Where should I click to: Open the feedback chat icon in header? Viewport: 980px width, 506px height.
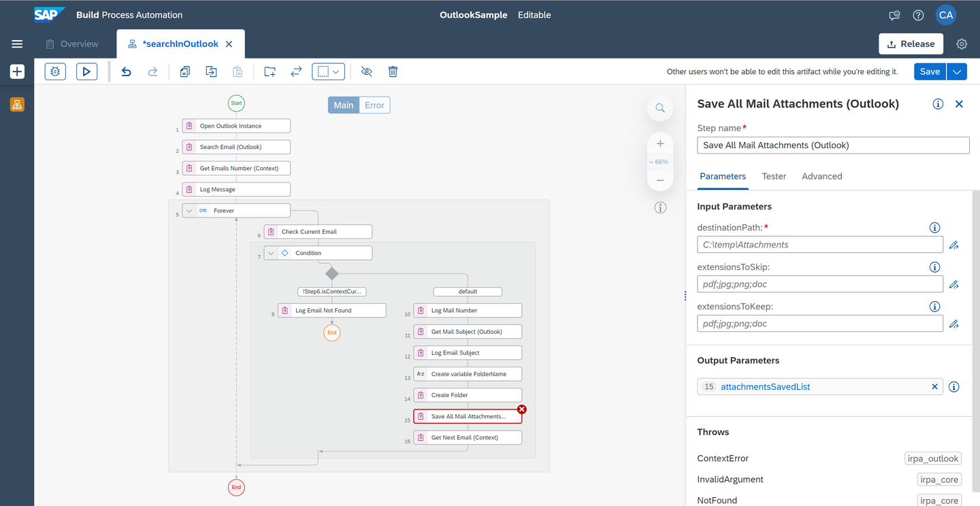(895, 15)
